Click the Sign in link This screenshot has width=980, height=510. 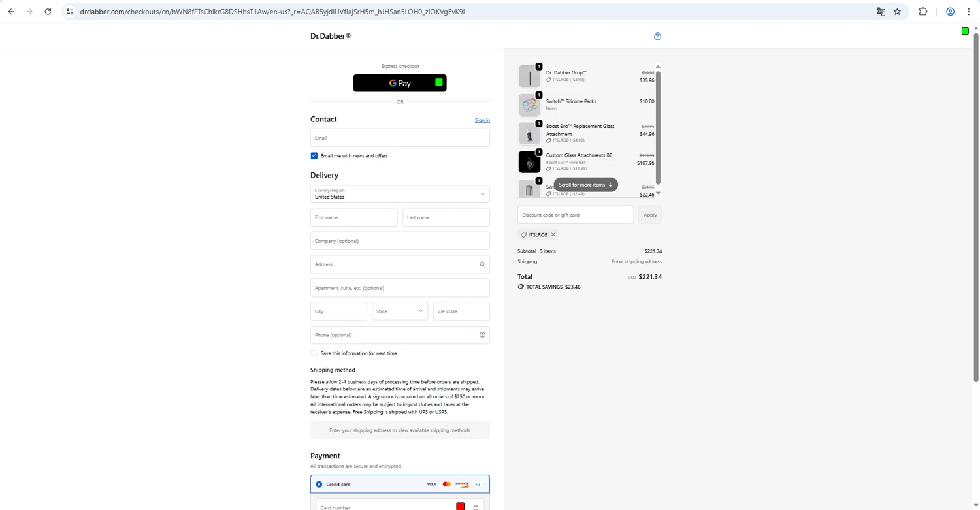click(x=482, y=120)
